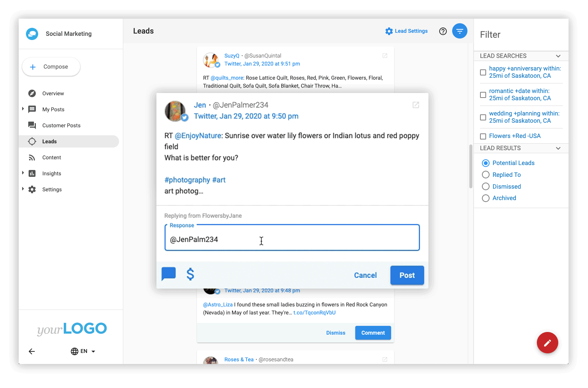Enable the romantic +date lead search checkbox

[483, 95]
